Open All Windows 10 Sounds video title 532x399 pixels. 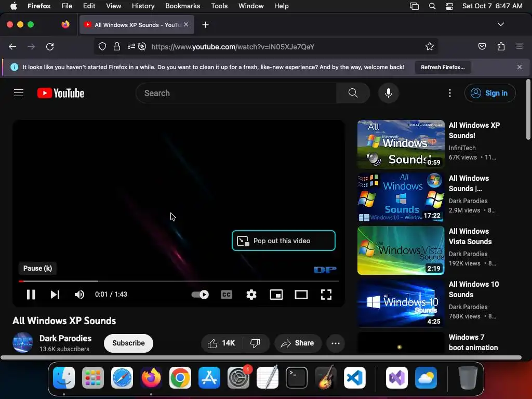pos(474,289)
